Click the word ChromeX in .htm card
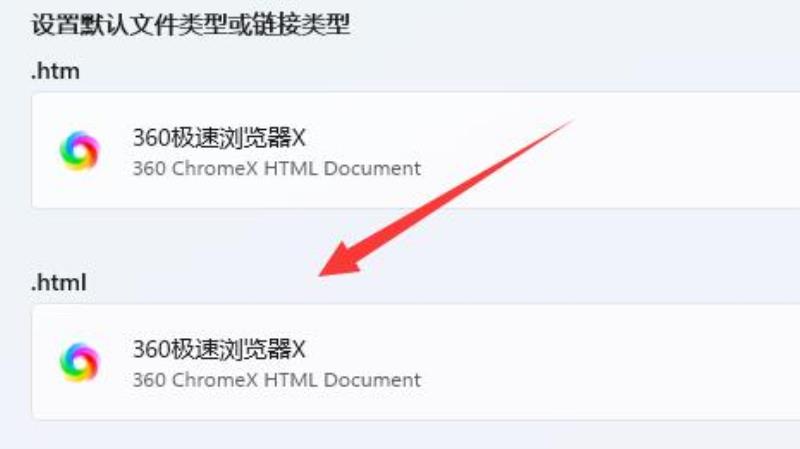The width and height of the screenshot is (800, 449). tap(214, 168)
